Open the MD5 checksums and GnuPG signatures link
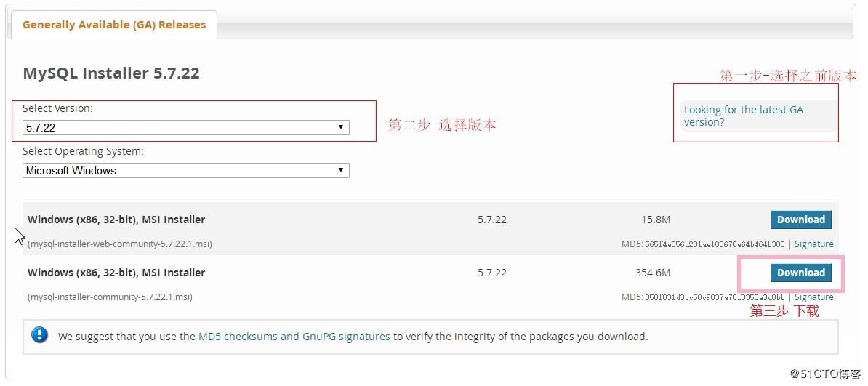This screenshot has height=386, width=868. pos(294,337)
